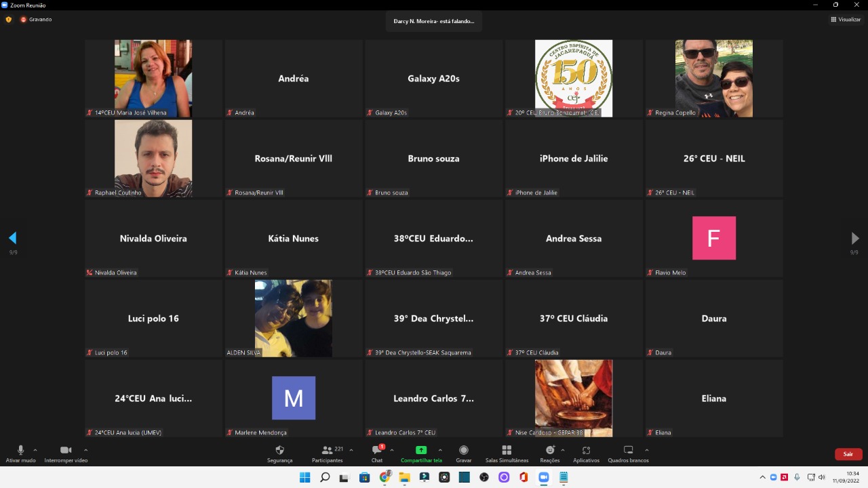The width and height of the screenshot is (868, 488).
Task: Expand share options arrow beside Compartilhar tela
Action: pos(440,450)
